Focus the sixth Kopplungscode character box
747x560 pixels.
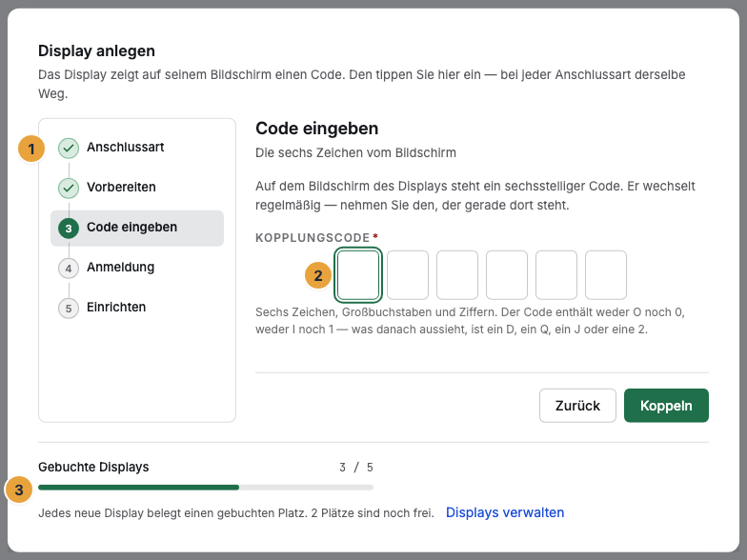click(606, 274)
